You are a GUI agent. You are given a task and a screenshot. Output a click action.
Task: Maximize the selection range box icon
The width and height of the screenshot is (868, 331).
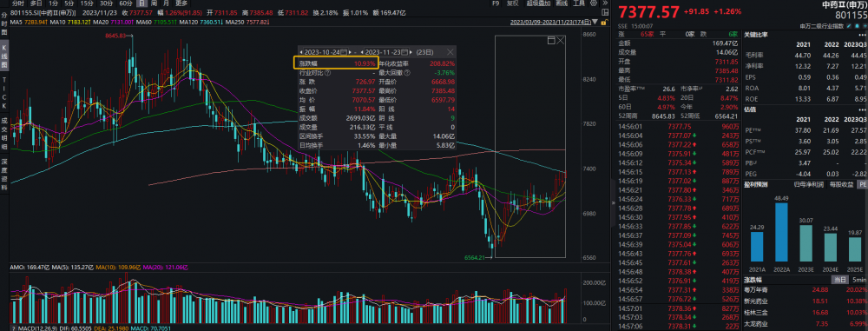pos(551,41)
